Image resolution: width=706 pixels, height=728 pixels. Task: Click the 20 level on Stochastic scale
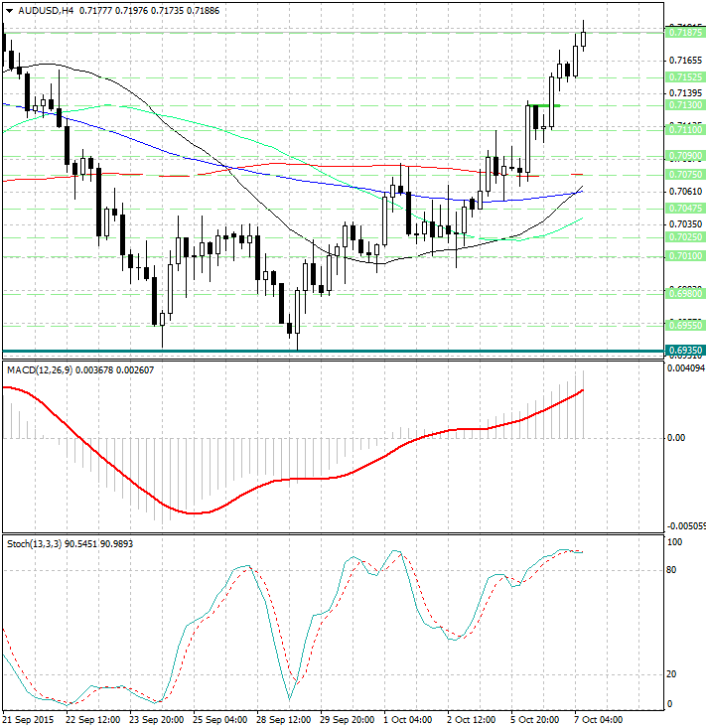tap(672, 673)
